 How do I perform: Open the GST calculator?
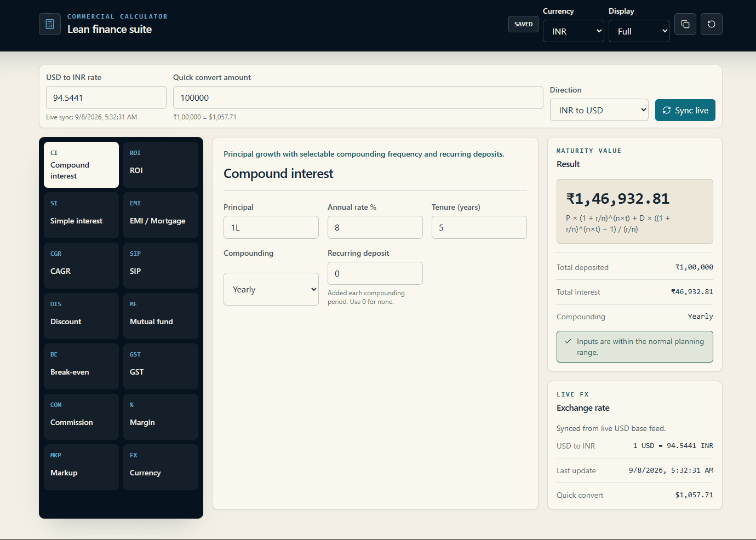[161, 366]
